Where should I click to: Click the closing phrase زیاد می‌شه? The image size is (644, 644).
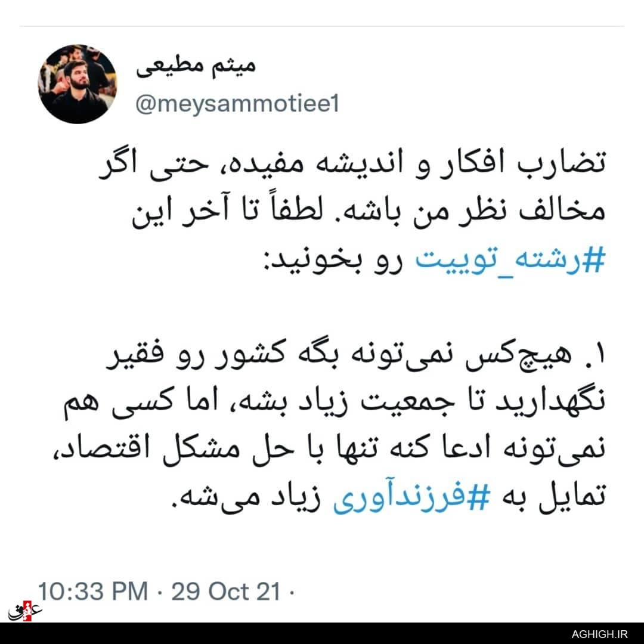[x=246, y=497]
